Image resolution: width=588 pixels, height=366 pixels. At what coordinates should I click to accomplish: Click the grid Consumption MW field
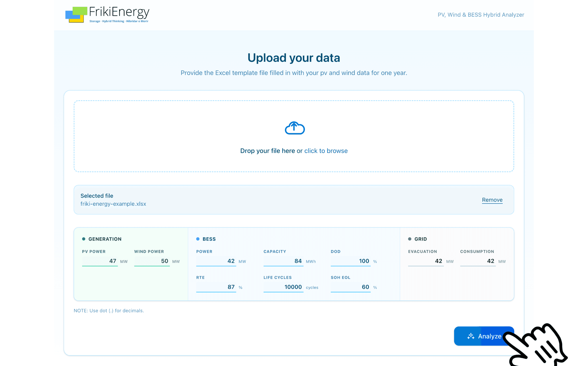pos(478,261)
